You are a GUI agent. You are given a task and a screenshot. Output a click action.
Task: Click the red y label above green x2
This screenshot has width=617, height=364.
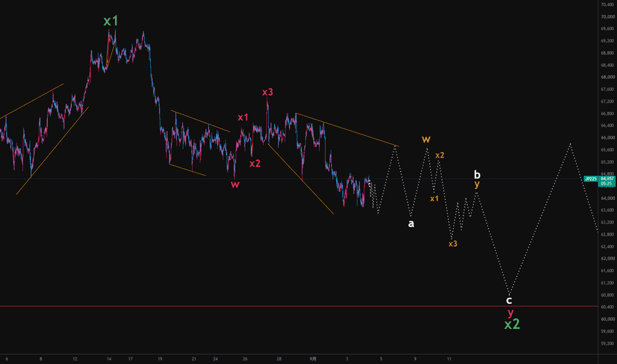(x=510, y=313)
